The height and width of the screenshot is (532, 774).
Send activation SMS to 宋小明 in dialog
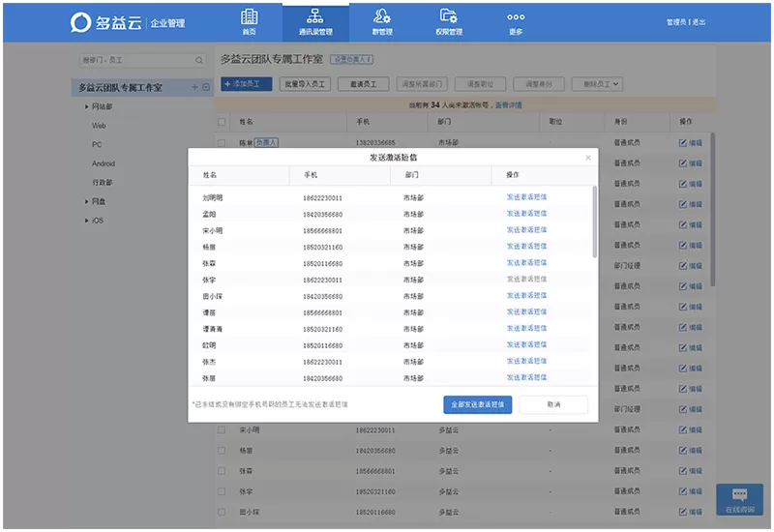tap(526, 229)
